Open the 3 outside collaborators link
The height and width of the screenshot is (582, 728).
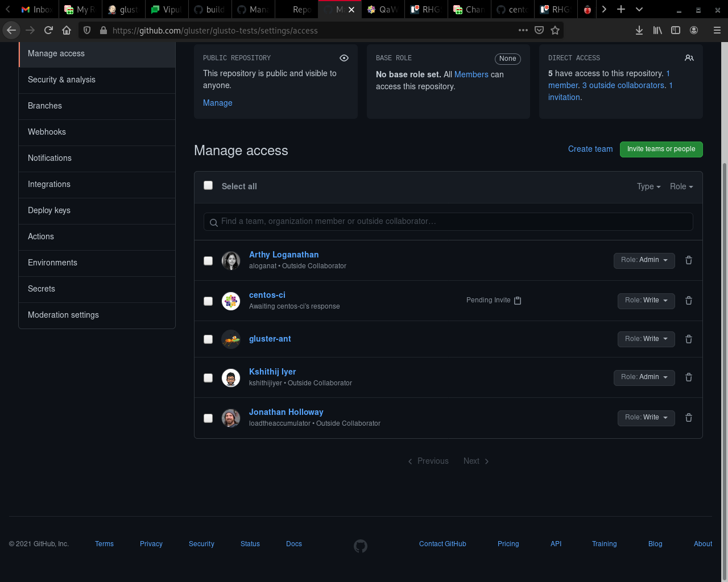pos(623,85)
